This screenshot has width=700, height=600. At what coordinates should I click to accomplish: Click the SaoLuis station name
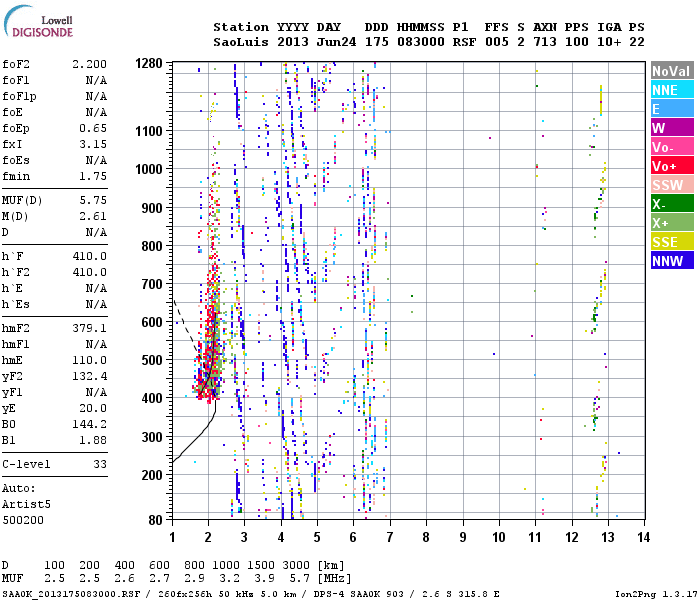pos(241,42)
